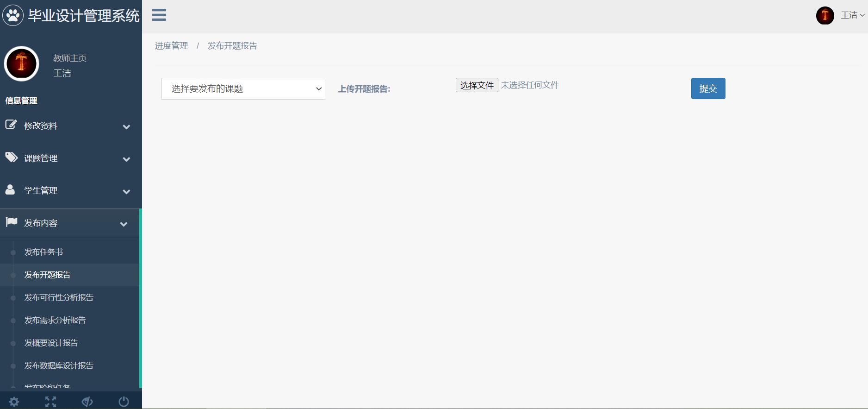Click fullscreen expand icon in sidebar footer
The height and width of the screenshot is (409, 868).
point(51,402)
